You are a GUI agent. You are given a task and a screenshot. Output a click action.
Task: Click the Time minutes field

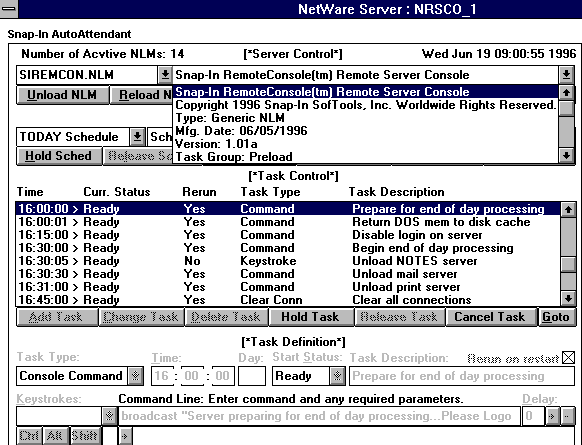pos(192,376)
